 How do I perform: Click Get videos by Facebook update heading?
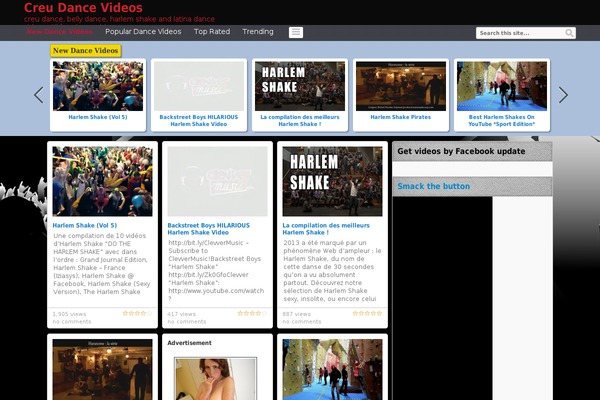click(x=461, y=151)
